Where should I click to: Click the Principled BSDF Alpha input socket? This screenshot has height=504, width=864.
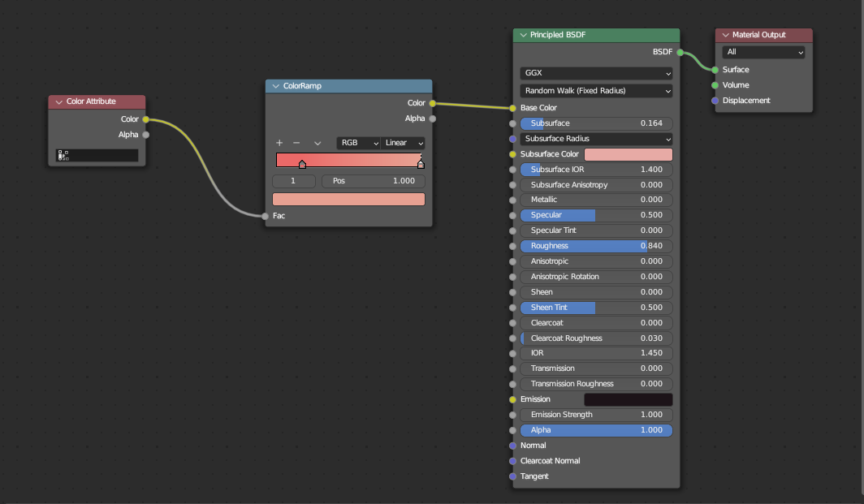513,430
